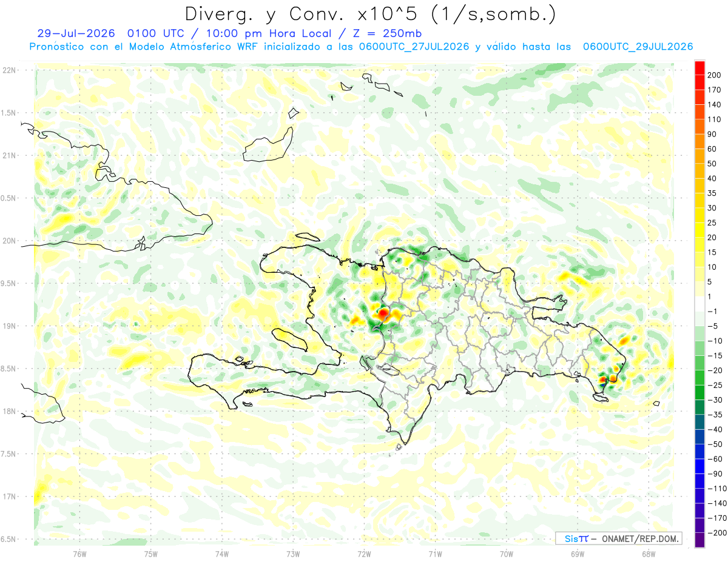Click the colorbar label '-35'
Image resolution: width=728 pixels, height=562 pixels.
[714, 415]
